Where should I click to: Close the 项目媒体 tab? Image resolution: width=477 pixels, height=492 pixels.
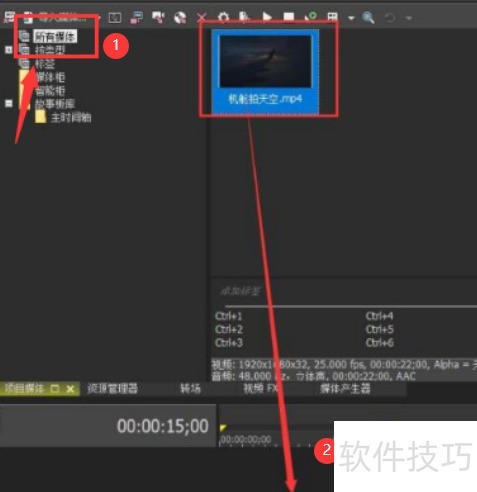tap(70, 389)
